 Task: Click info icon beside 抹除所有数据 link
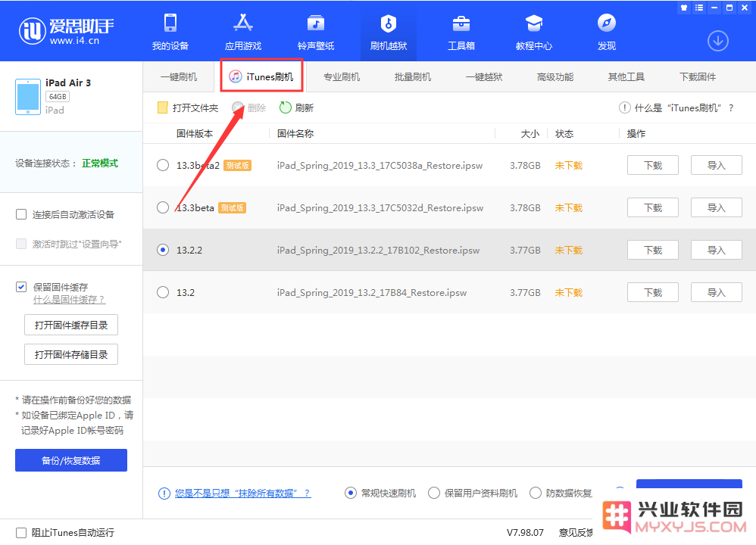coord(164,494)
